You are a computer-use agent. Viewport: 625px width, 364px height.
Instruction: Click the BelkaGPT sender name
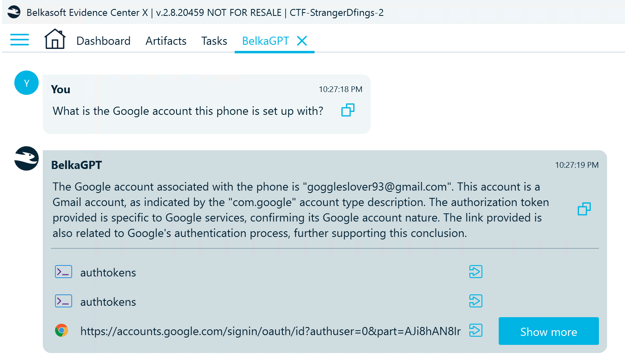click(77, 165)
